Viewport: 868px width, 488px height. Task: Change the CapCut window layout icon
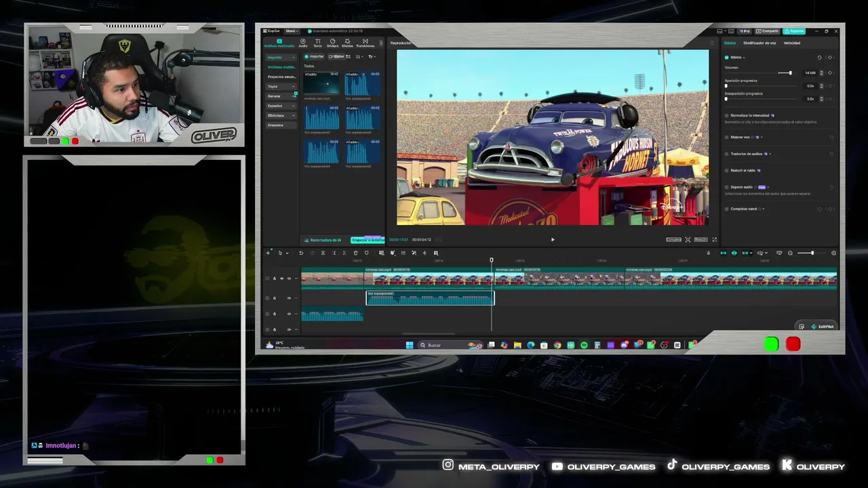pos(719,31)
